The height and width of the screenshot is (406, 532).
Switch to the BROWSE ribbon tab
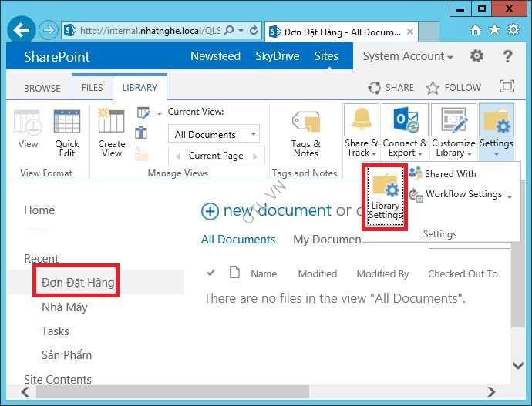click(x=42, y=88)
